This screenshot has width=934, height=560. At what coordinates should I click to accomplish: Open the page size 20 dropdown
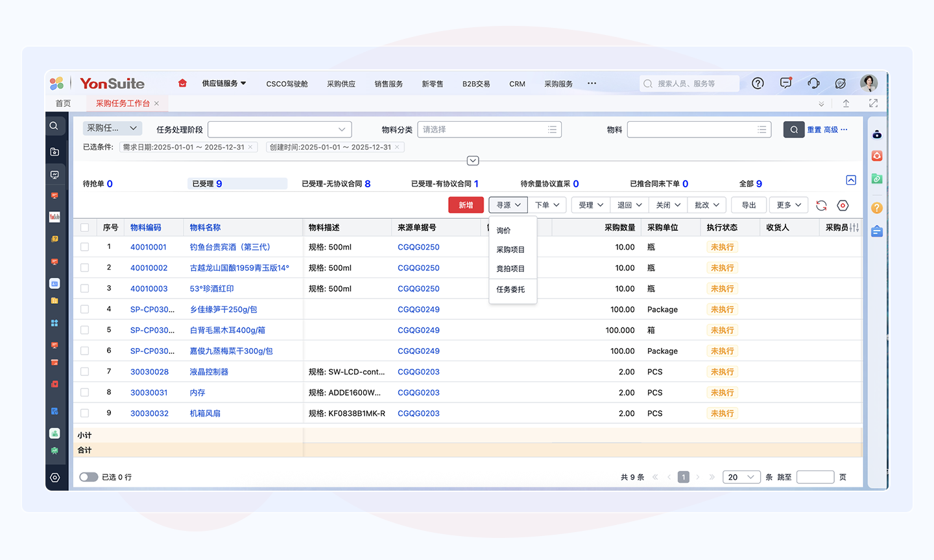741,477
